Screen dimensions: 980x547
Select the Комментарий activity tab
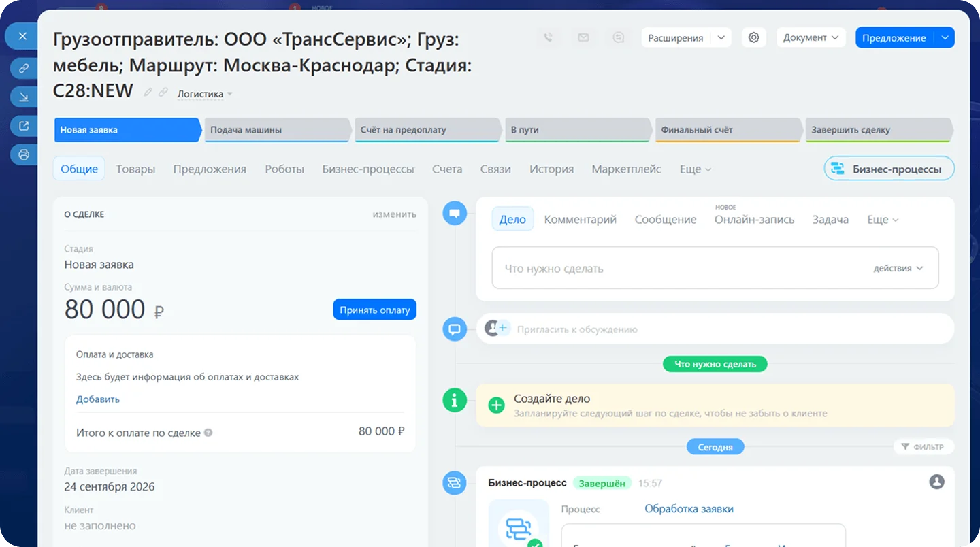(x=581, y=220)
